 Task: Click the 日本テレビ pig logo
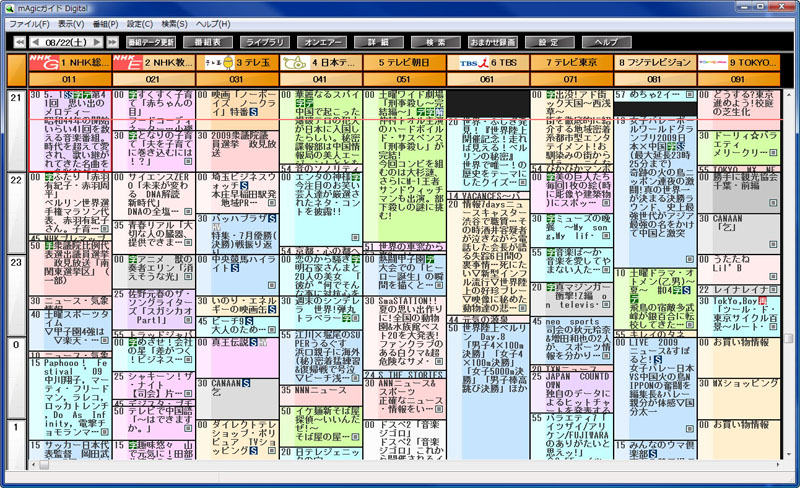(294, 62)
